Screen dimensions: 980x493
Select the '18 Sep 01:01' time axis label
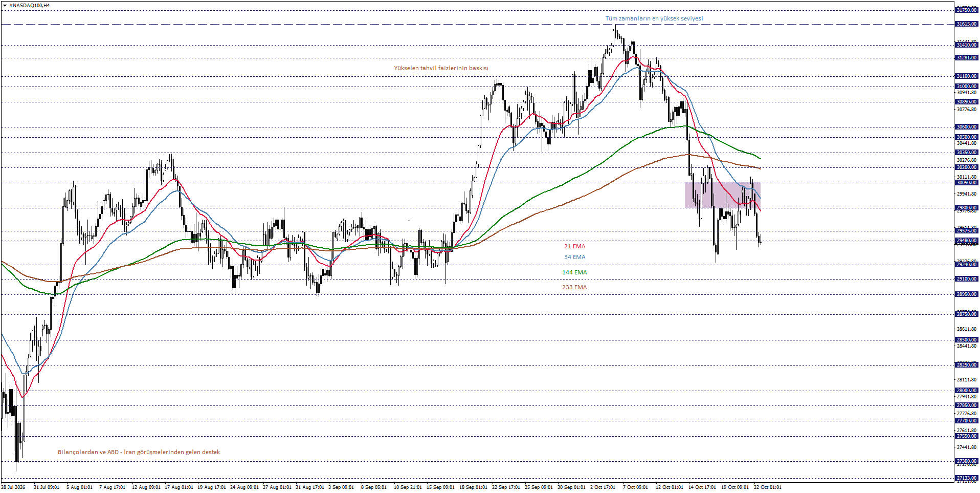pos(474,487)
